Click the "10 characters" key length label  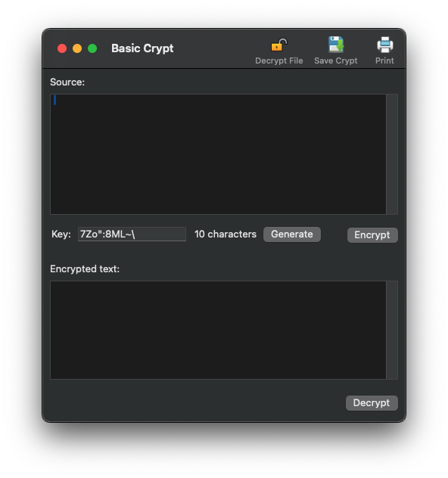[x=226, y=234]
